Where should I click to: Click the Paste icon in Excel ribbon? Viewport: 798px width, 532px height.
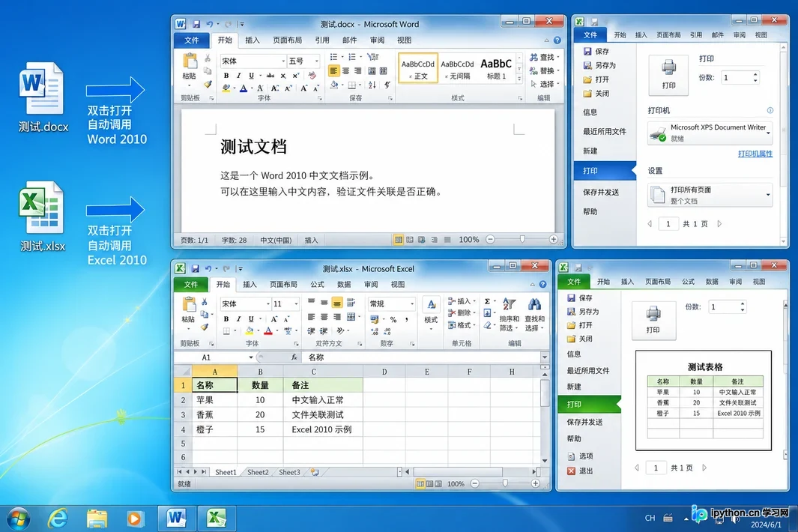(x=189, y=305)
